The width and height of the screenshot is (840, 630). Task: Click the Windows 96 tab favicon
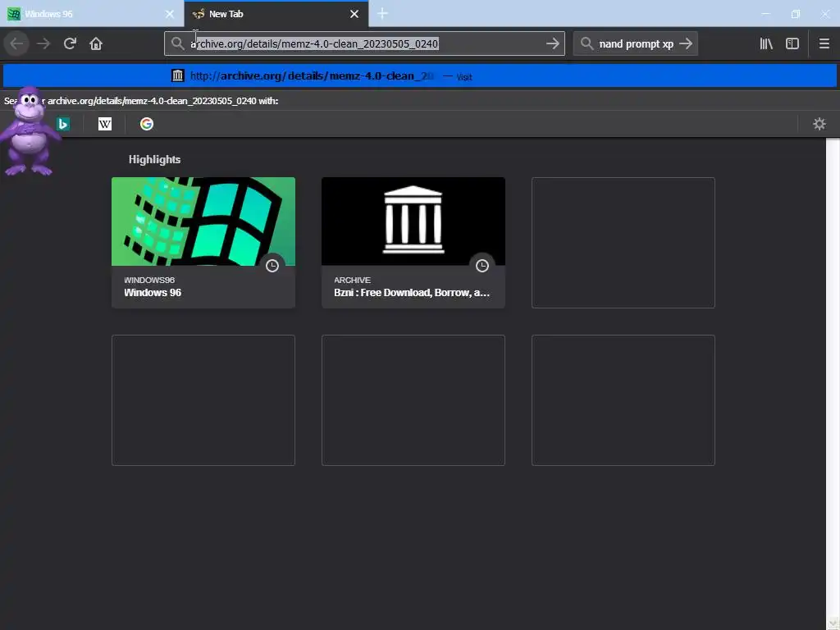coord(14,14)
